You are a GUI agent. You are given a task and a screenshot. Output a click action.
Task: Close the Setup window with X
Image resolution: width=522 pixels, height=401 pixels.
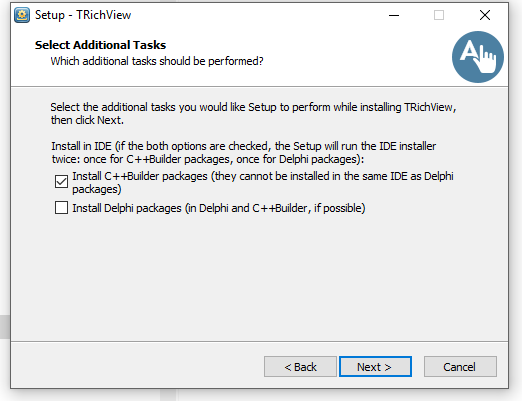click(x=485, y=15)
